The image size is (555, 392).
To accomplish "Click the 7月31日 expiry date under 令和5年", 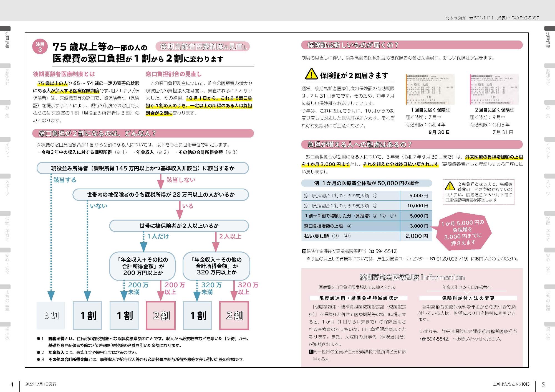I will [x=503, y=133].
